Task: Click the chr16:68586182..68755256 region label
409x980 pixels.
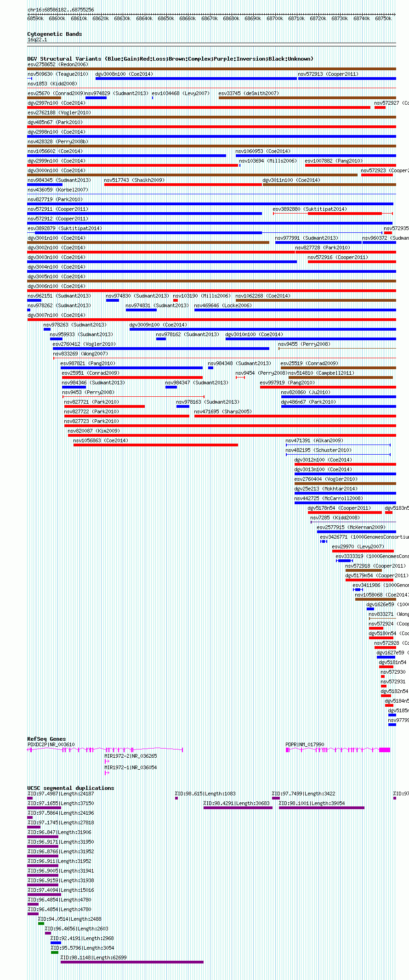Action: click(x=61, y=10)
